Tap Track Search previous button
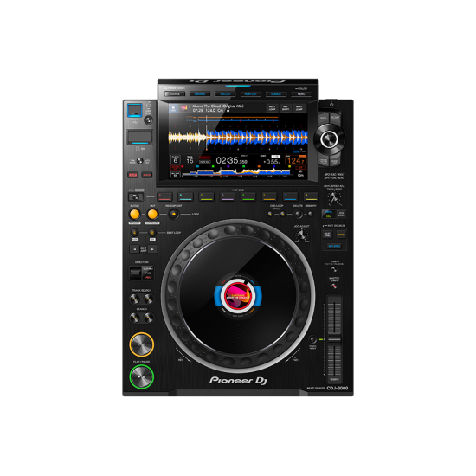 (134, 299)
